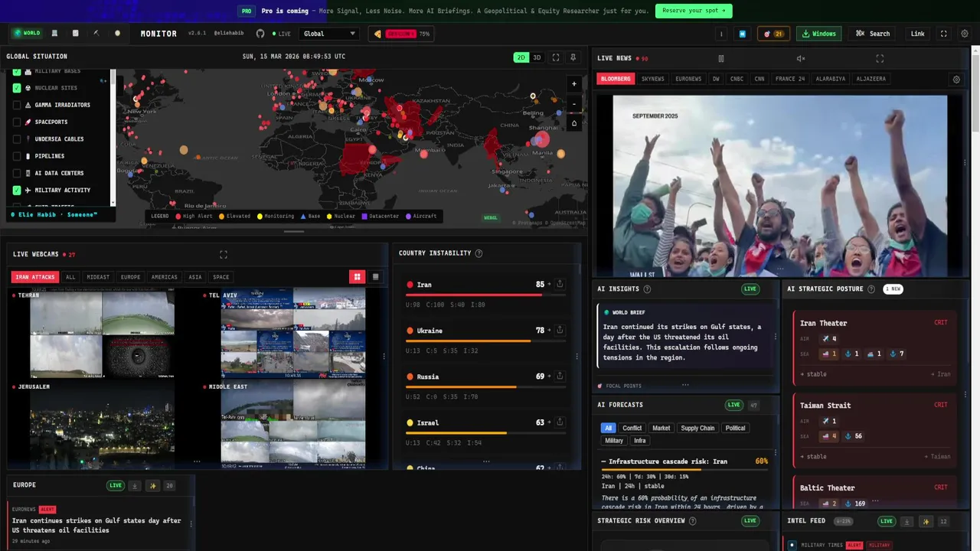Screen dimensions: 980x551
Task: Open Iran continues strikes Europe headline
Action: 96,525
